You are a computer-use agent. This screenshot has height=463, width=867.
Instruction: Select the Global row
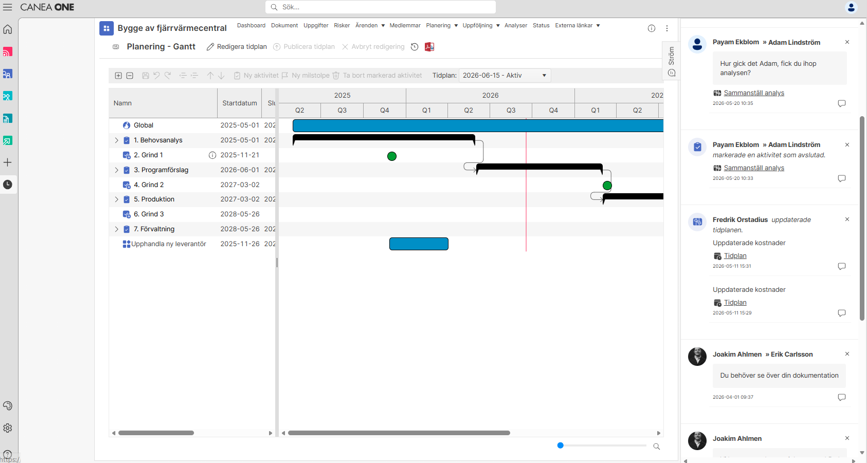192,126
